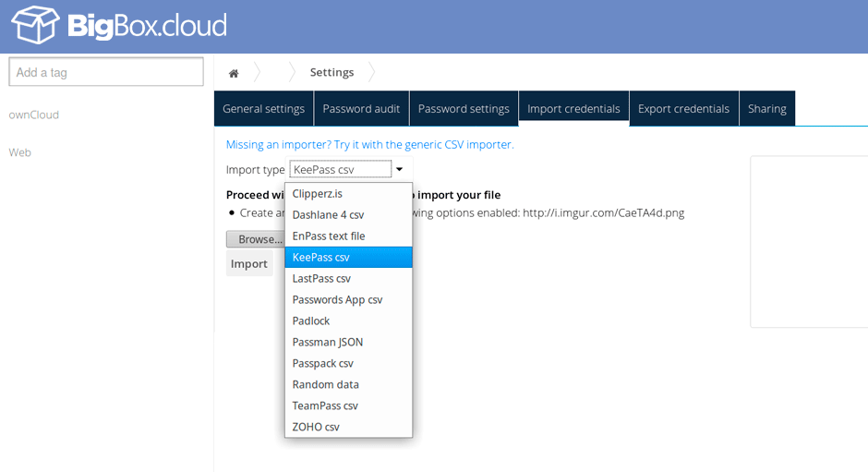The width and height of the screenshot is (868, 472).
Task: Open the General settings tab
Action: 263,109
